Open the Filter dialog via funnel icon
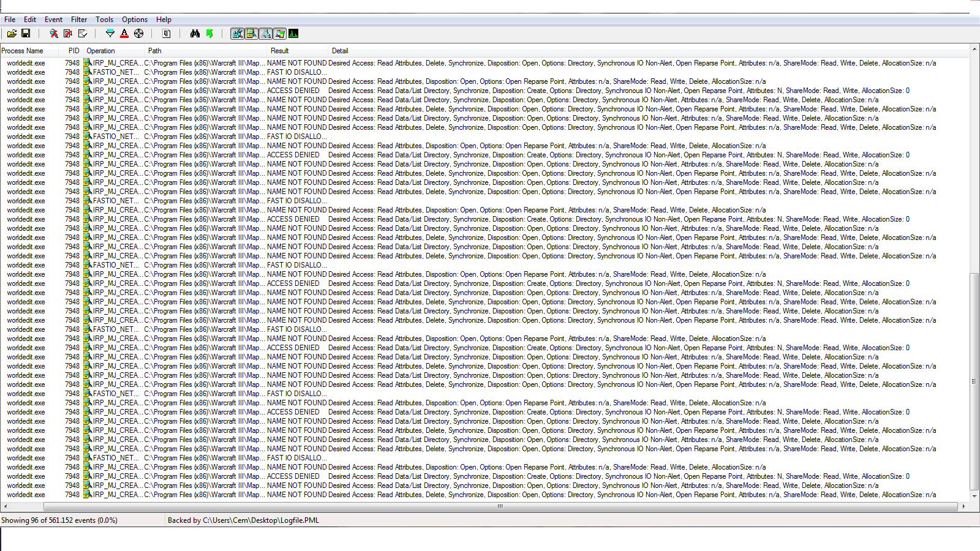The height and width of the screenshot is (551, 980). click(x=111, y=34)
